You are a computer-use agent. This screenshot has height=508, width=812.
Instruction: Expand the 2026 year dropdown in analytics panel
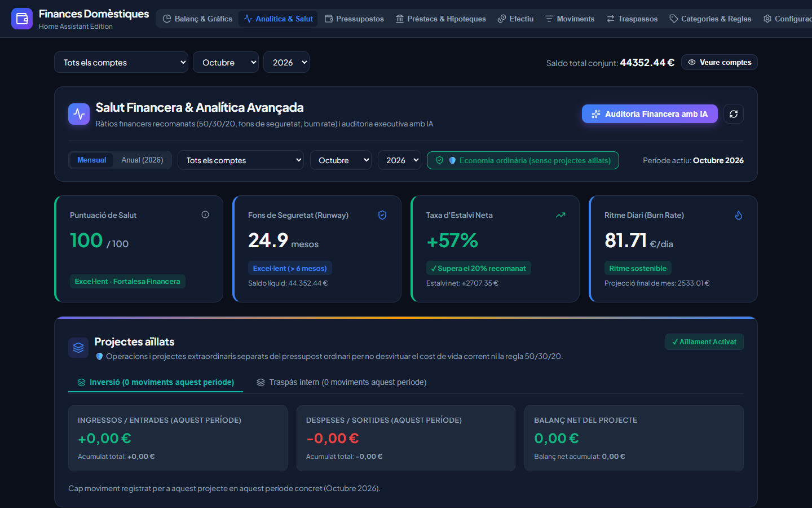point(399,160)
